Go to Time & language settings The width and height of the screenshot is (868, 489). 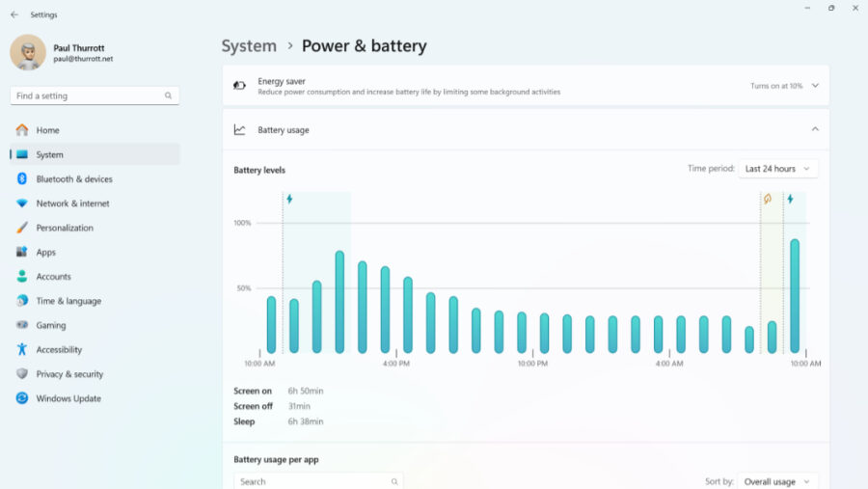click(x=68, y=301)
